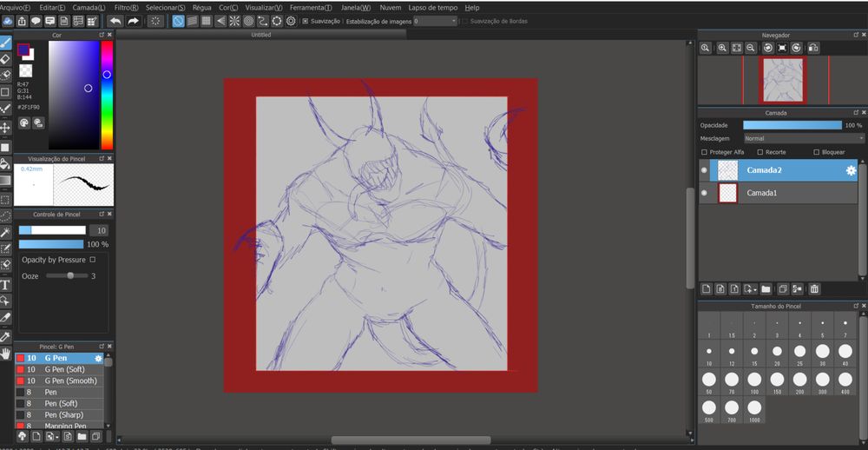Image resolution: width=868 pixels, height=450 pixels.
Task: Duplicate the selected layer
Action: 783,288
